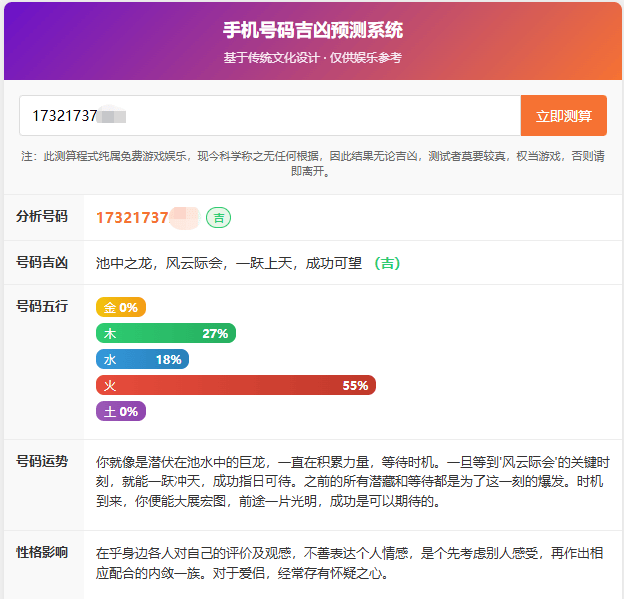Click the green 吉 badge beside the number
The width and height of the screenshot is (624, 599).
[x=218, y=218]
